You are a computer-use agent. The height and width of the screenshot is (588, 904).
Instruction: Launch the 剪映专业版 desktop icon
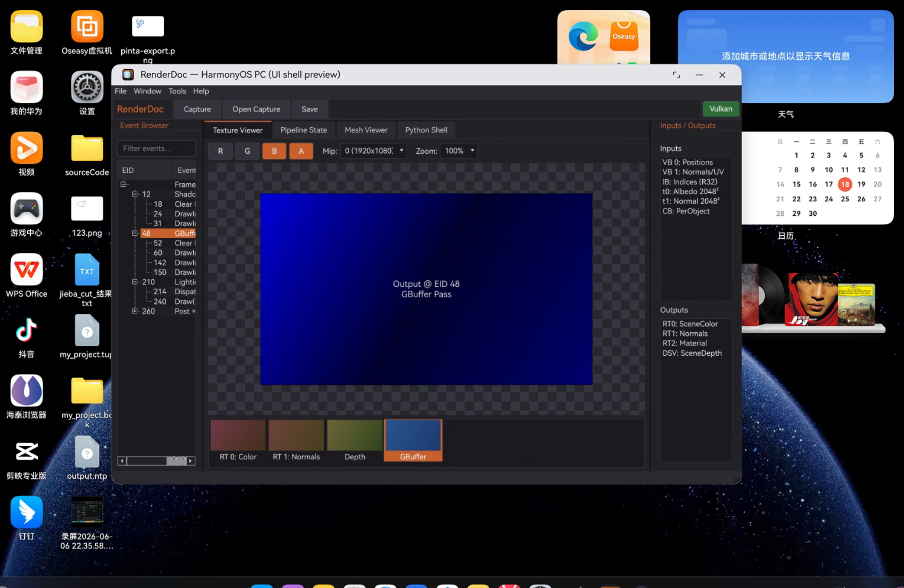click(26, 451)
